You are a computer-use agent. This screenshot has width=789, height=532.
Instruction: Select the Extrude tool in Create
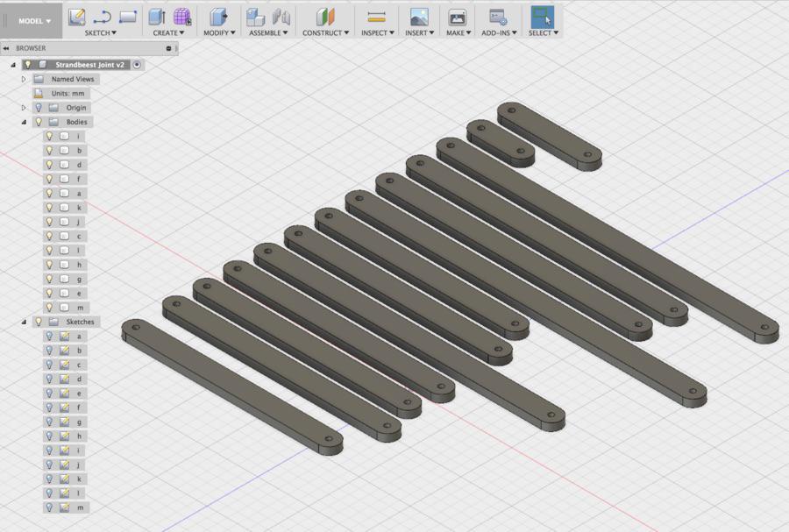157,17
